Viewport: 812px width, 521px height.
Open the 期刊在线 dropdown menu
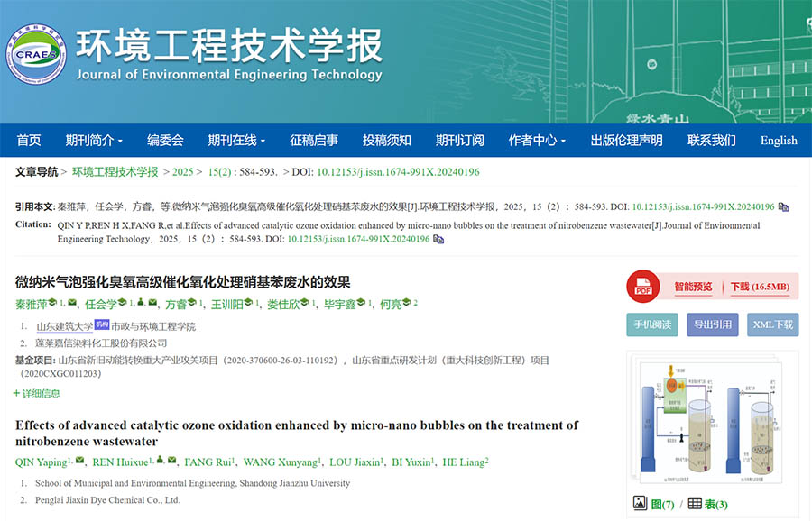click(x=236, y=141)
